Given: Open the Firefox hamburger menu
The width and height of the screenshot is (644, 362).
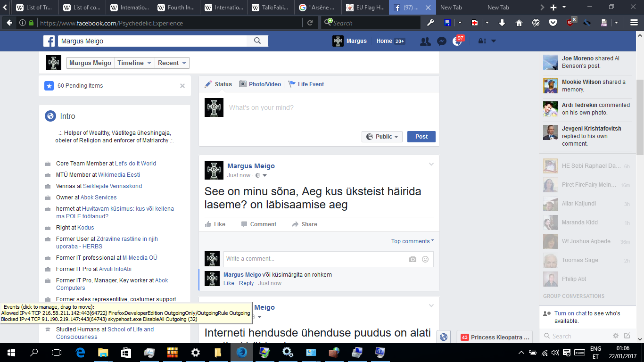Looking at the screenshot, I should point(634,23).
